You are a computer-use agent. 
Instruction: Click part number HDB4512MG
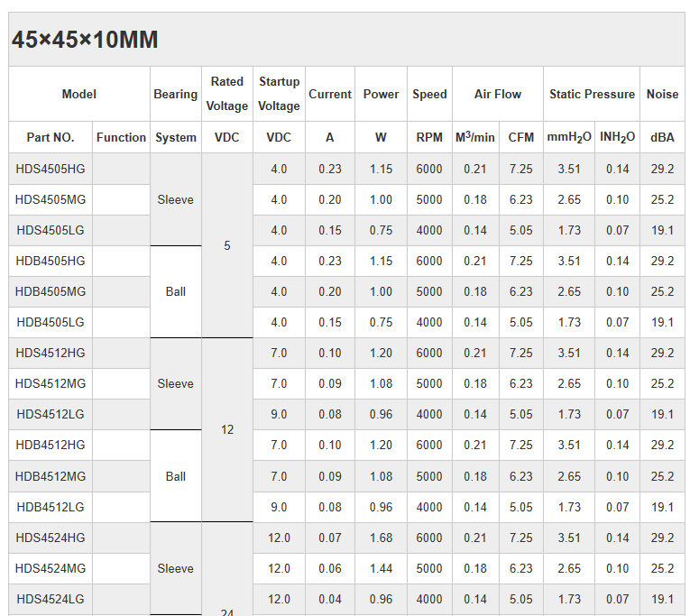(51, 476)
